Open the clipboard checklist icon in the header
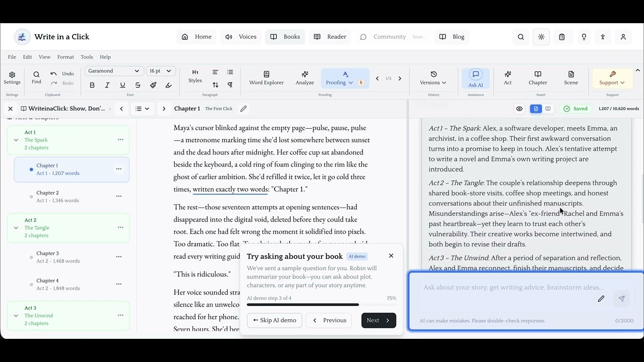 click(562, 37)
